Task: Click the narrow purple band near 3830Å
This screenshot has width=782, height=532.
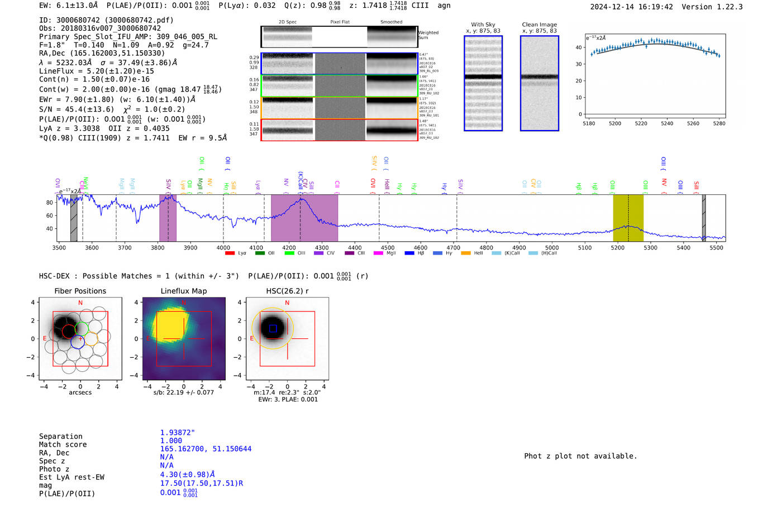Action: tap(168, 218)
